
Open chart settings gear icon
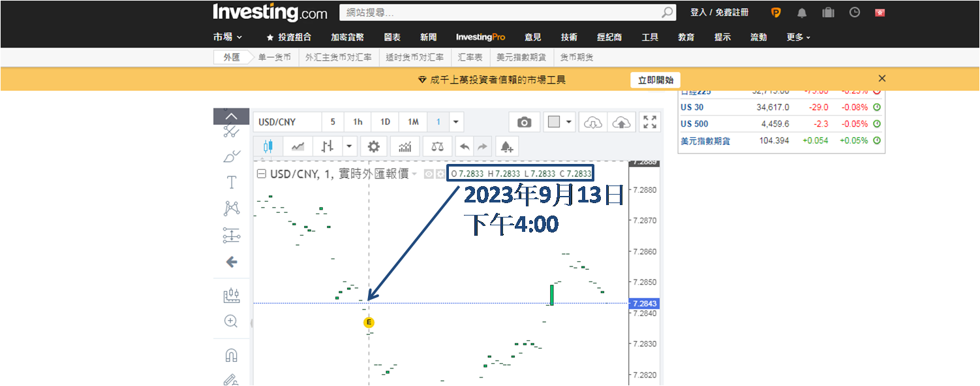point(373,146)
